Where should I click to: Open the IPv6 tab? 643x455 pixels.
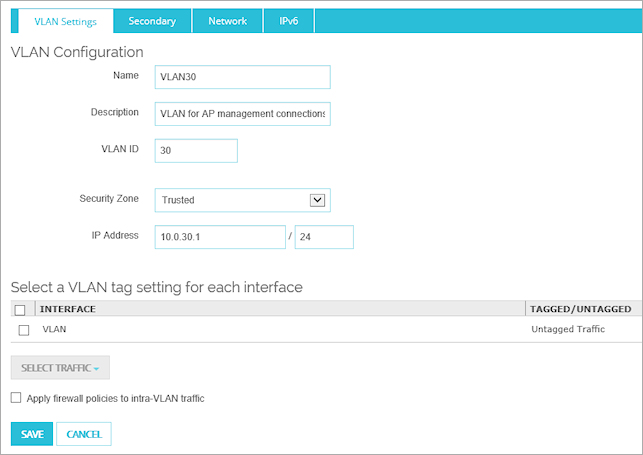(x=289, y=21)
